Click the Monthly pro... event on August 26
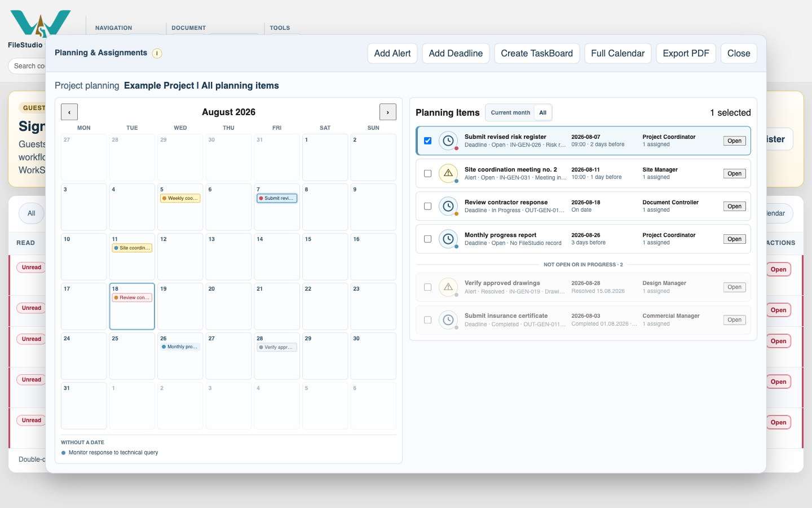812x508 pixels. point(180,347)
